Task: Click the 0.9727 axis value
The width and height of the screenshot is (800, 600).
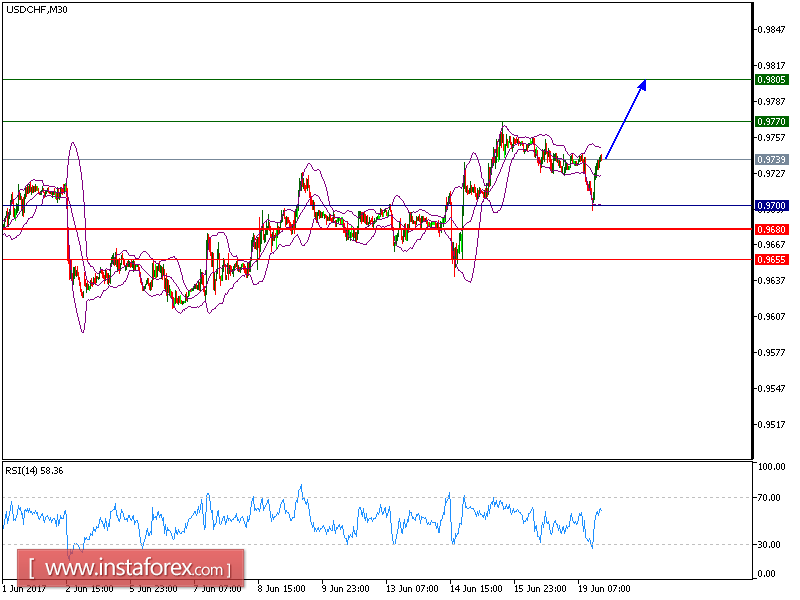Action: click(x=771, y=173)
